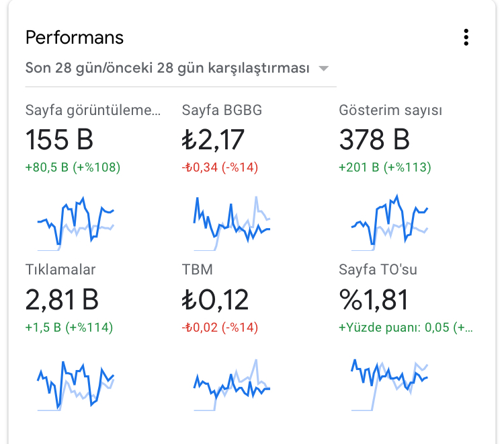Viewport: 504px width, 444px height.
Task: Select the TBM metric label
Action: tap(198, 270)
